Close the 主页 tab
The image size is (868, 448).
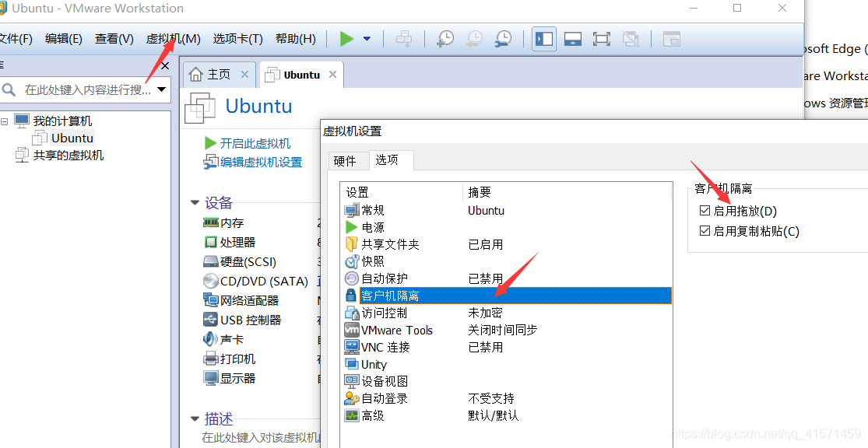pos(244,74)
